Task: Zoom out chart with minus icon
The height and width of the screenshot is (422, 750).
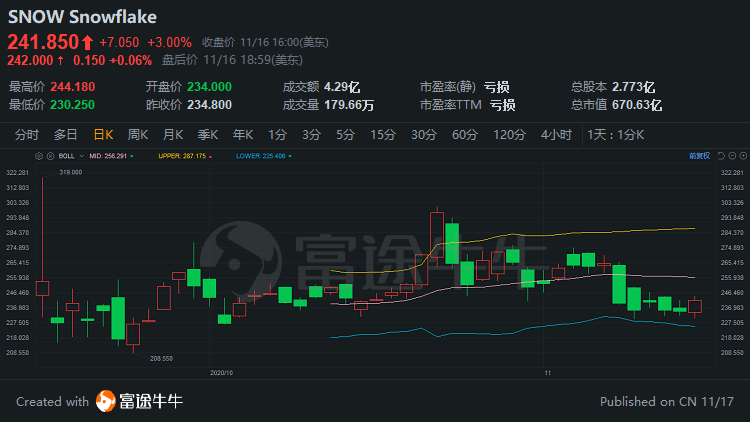Action: [x=732, y=156]
